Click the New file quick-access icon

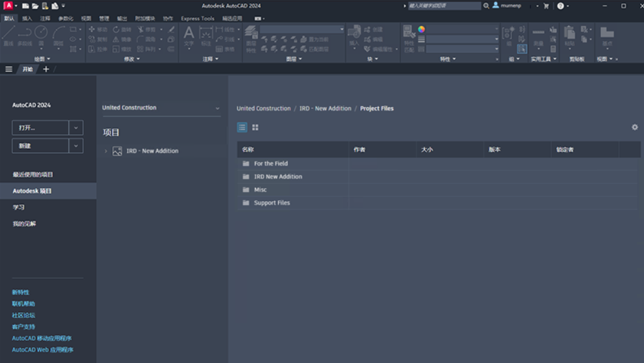pyautogui.click(x=25, y=6)
